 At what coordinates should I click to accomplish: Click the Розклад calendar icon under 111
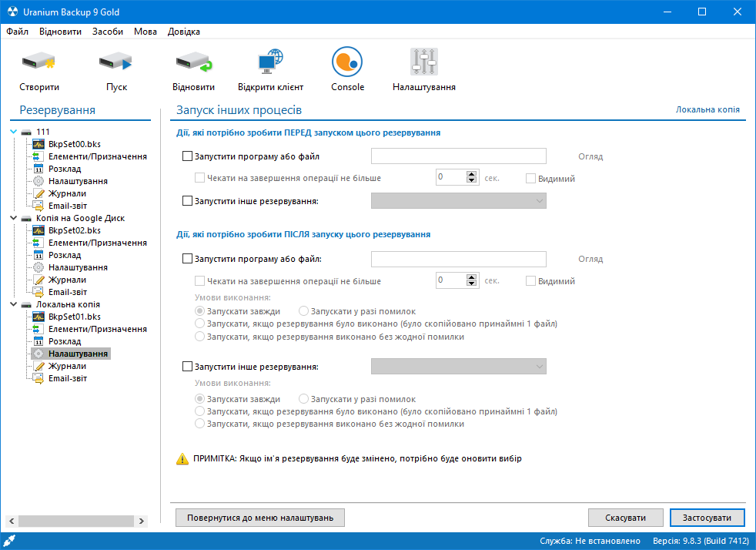[x=38, y=169]
